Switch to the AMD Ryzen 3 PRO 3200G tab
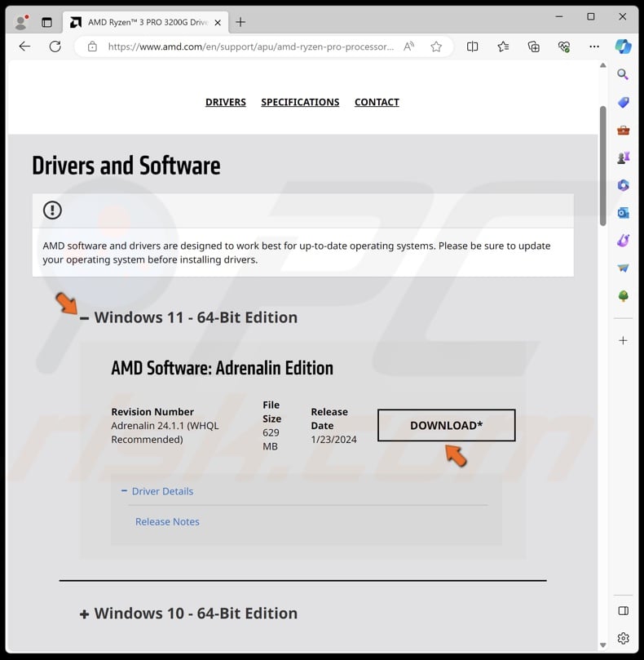The width and height of the screenshot is (644, 660). tap(146, 22)
